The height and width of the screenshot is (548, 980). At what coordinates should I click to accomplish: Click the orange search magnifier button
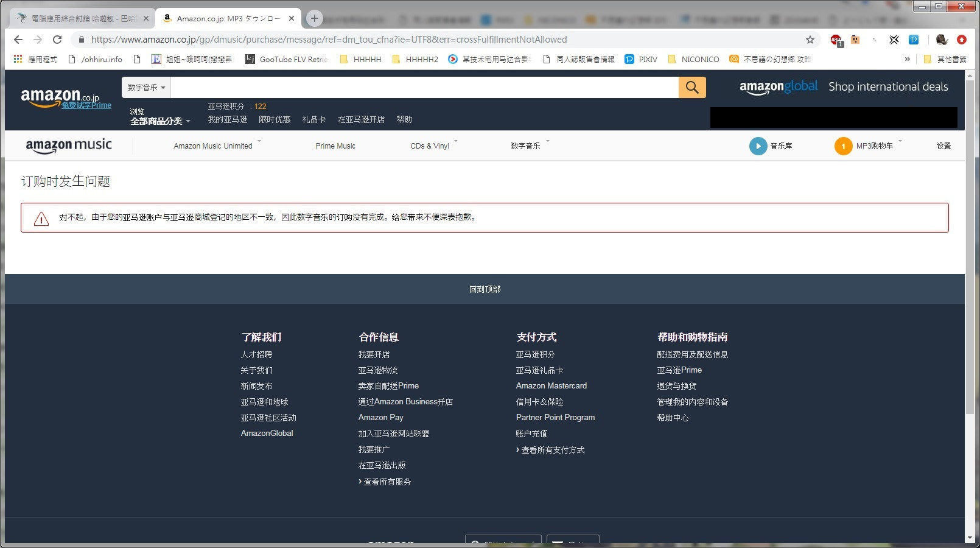[692, 87]
